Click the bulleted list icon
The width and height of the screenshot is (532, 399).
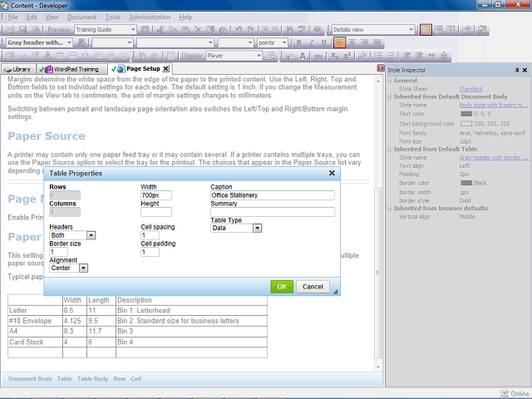click(391, 56)
